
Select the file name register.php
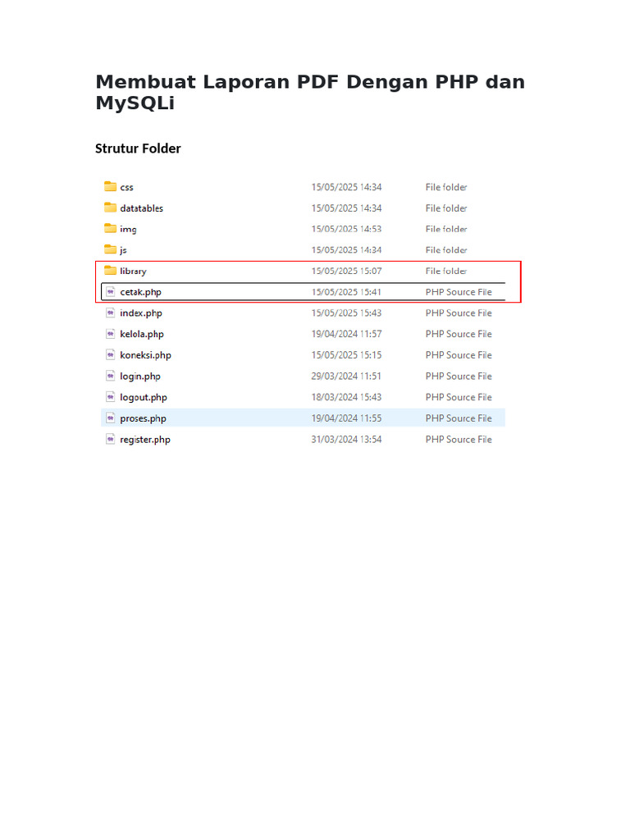click(x=145, y=440)
